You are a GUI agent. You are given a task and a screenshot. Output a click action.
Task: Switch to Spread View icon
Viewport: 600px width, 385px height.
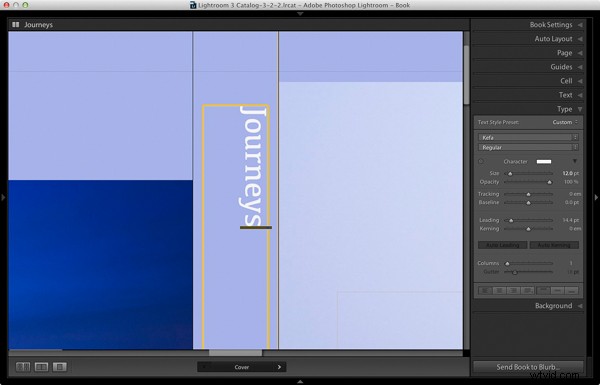tap(41, 367)
